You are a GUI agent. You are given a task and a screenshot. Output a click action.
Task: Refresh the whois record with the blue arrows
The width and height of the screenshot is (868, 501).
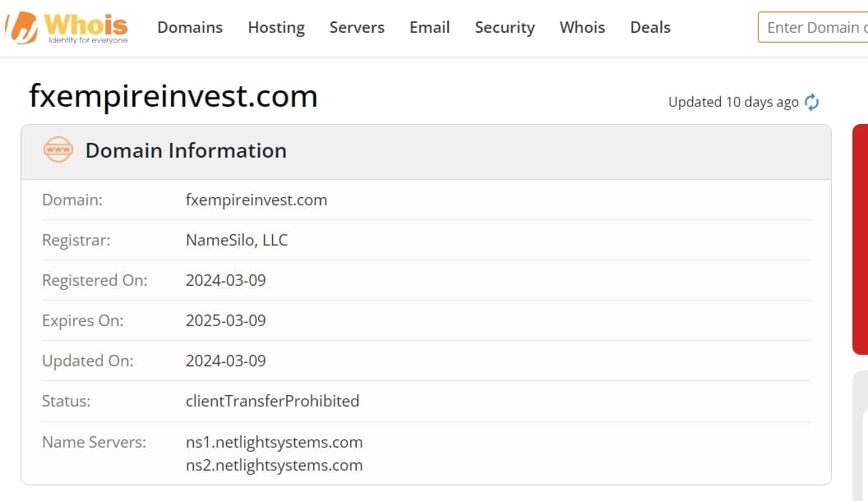[811, 103]
